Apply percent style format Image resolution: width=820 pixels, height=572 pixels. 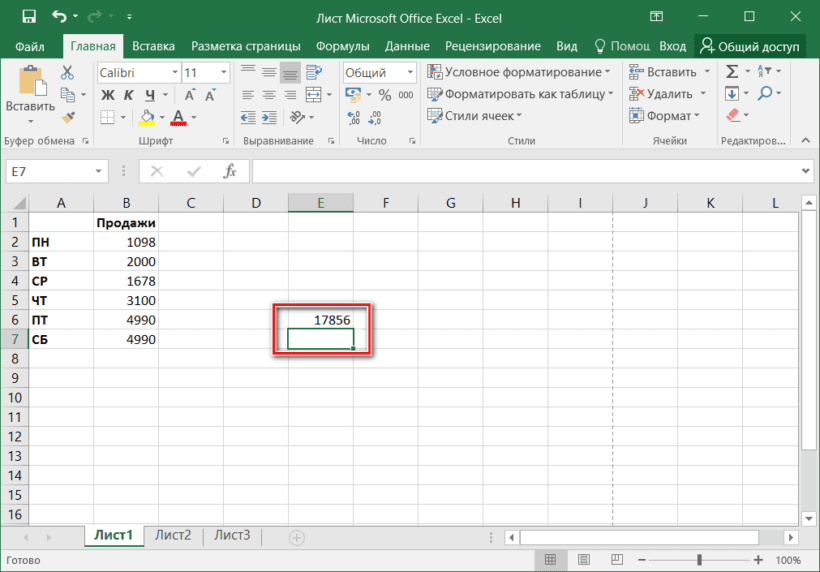point(385,95)
